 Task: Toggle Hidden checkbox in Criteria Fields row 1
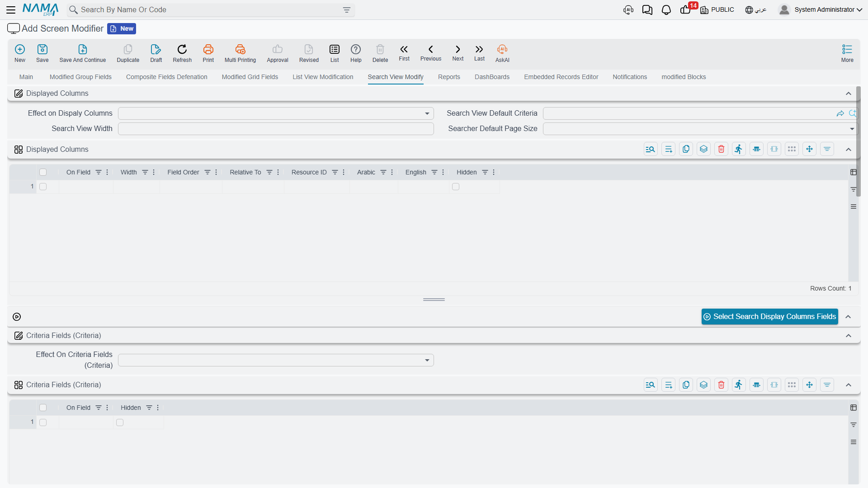click(x=120, y=422)
